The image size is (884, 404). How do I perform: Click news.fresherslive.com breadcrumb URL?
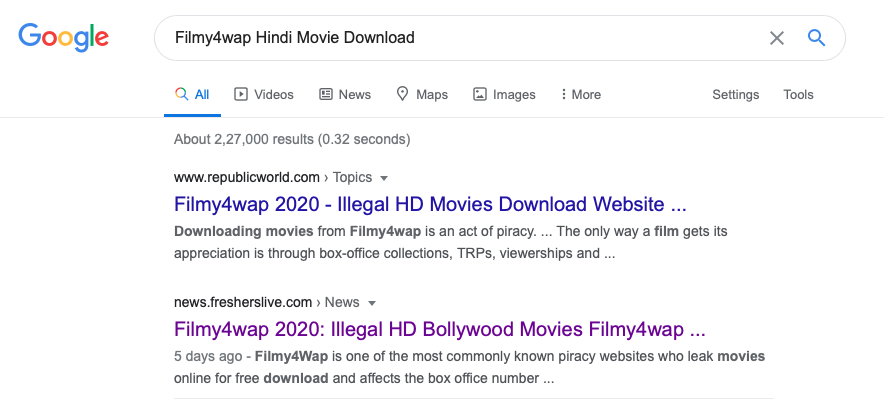tap(243, 303)
